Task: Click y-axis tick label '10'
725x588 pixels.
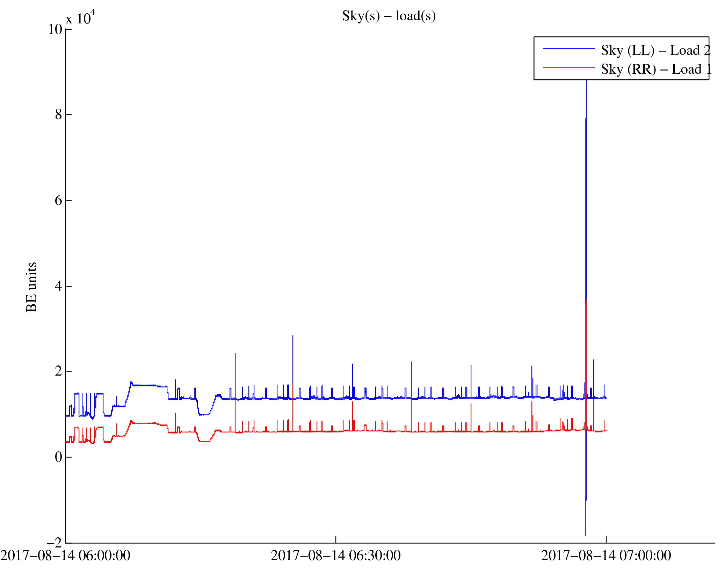Action: [x=55, y=29]
